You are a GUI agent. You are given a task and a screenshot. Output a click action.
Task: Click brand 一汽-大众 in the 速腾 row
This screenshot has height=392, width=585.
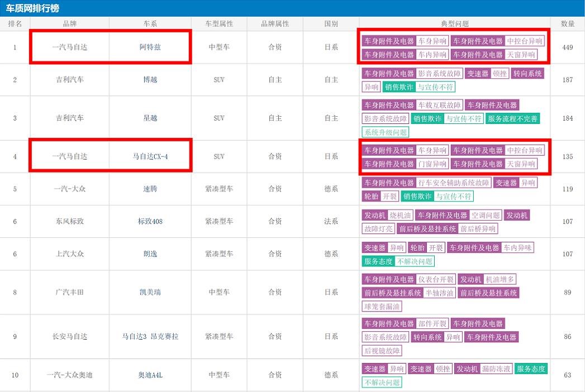tap(70, 189)
